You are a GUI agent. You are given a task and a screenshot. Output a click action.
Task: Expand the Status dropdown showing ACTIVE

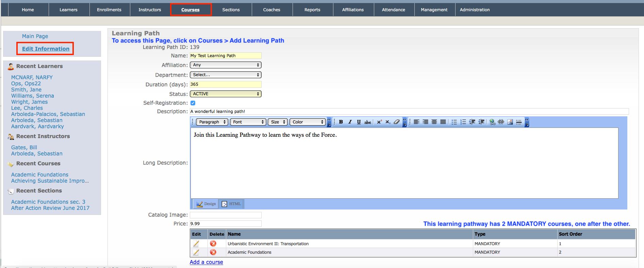(226, 94)
